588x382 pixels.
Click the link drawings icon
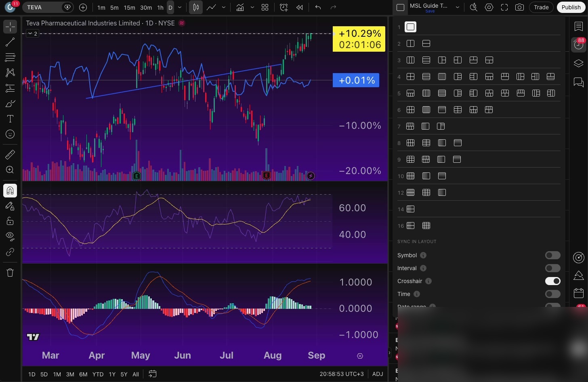(x=10, y=252)
